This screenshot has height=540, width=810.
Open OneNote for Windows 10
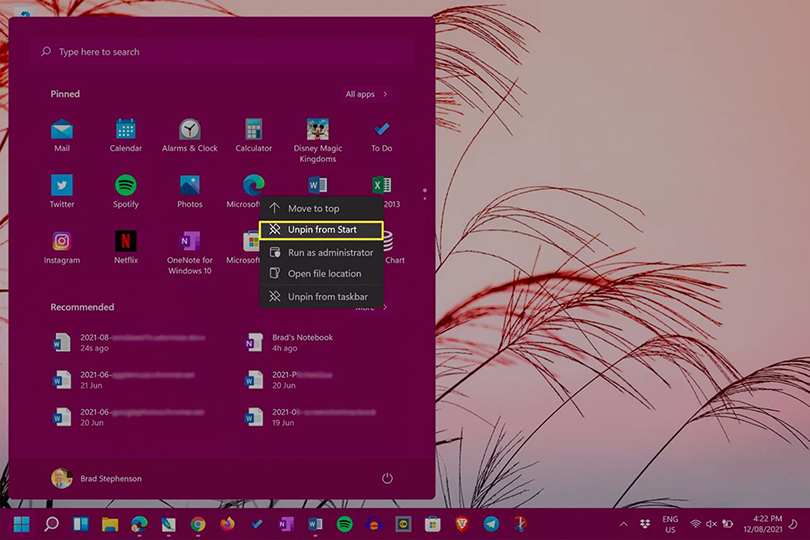click(190, 252)
